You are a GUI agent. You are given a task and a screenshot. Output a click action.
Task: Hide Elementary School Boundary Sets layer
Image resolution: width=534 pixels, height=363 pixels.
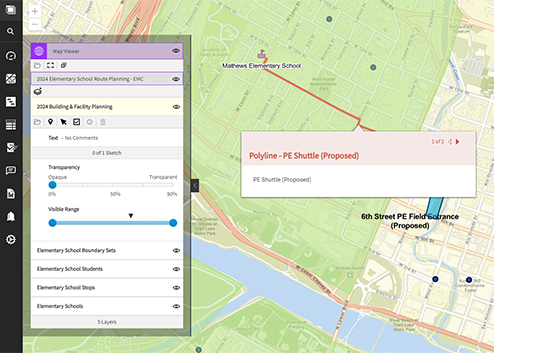(x=176, y=251)
